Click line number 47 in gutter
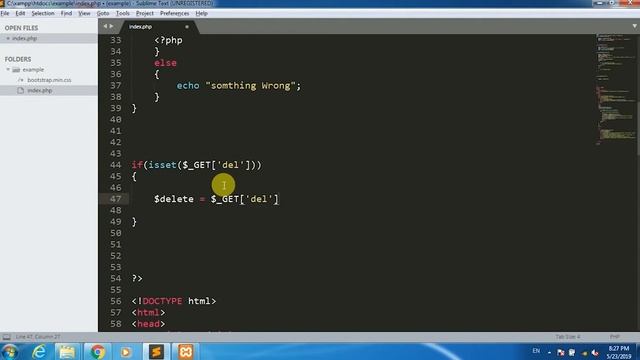Image resolution: width=640 pixels, height=360 pixels. click(x=116, y=199)
